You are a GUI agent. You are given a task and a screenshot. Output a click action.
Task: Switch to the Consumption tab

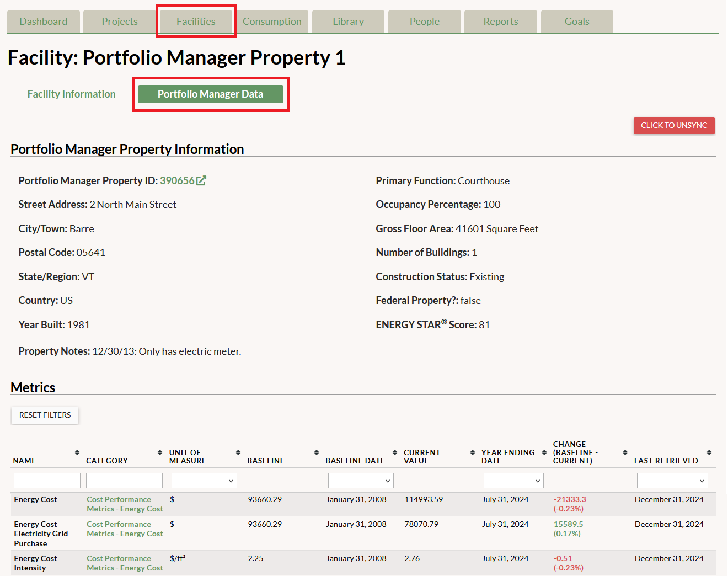click(272, 22)
